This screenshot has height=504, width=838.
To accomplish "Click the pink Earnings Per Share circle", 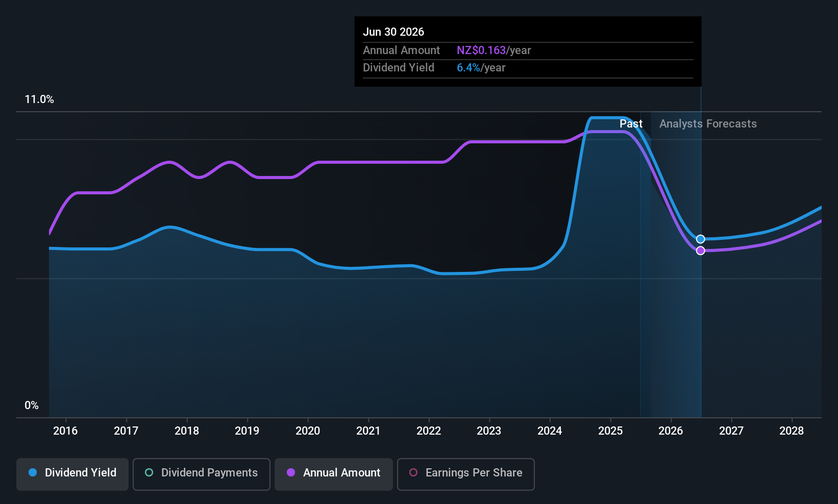I will click(413, 472).
